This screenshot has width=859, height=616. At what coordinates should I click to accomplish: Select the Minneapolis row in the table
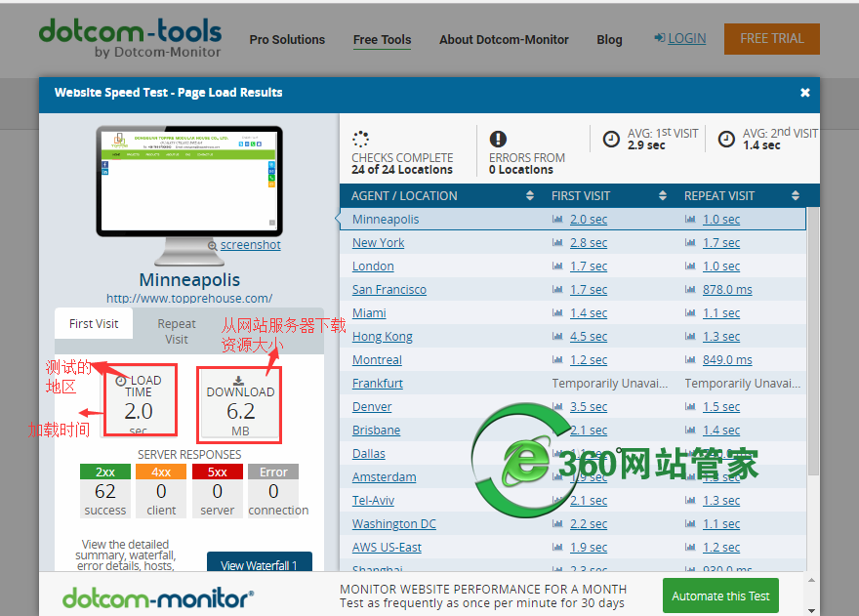(x=572, y=220)
